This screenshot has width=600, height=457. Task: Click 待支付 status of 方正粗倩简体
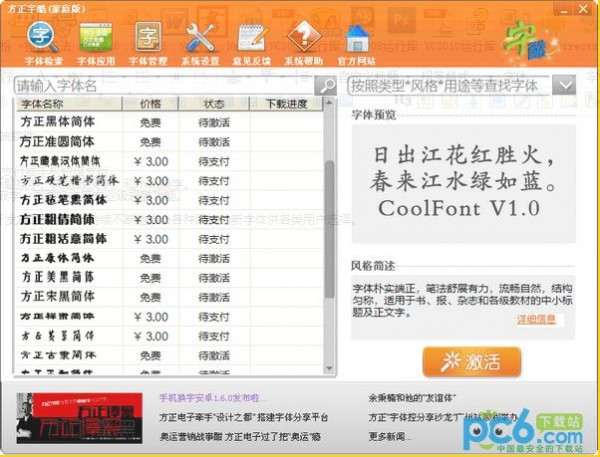(214, 220)
